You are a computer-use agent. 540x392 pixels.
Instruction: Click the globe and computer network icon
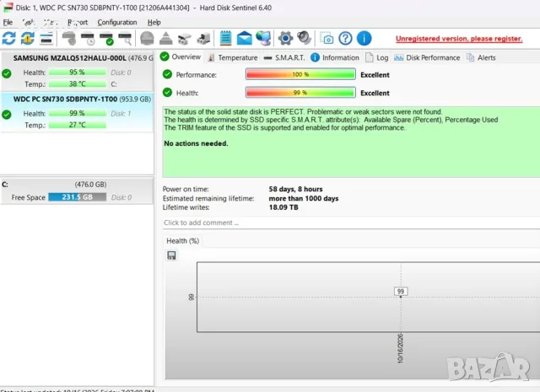[263, 38]
